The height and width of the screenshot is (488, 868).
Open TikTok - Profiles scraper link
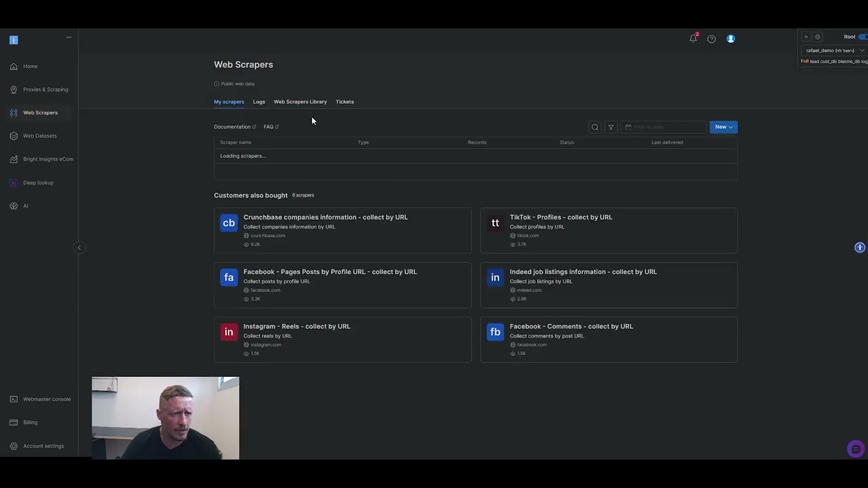click(x=561, y=217)
